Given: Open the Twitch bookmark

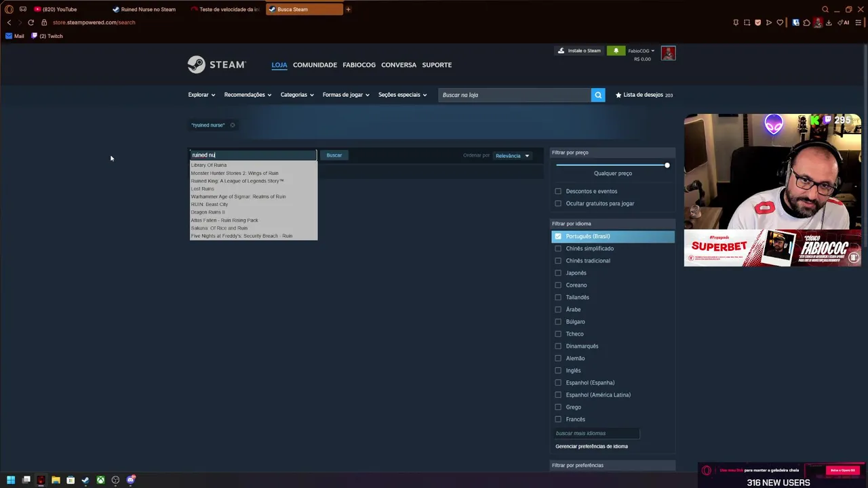Looking at the screenshot, I should click(x=47, y=36).
